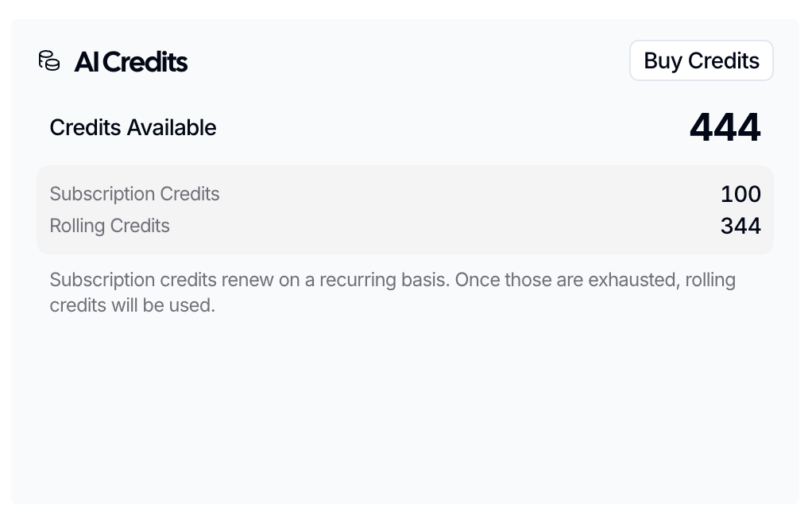
Task: Click the AI Credits heading
Action: click(x=131, y=62)
